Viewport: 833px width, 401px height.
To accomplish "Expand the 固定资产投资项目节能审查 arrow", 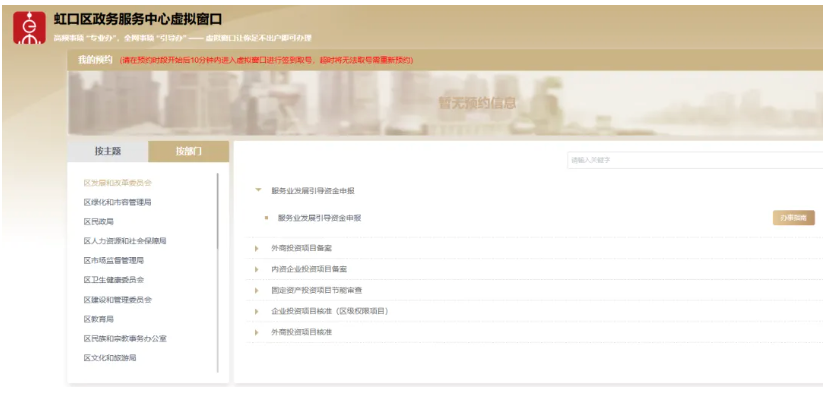I will coord(257,291).
